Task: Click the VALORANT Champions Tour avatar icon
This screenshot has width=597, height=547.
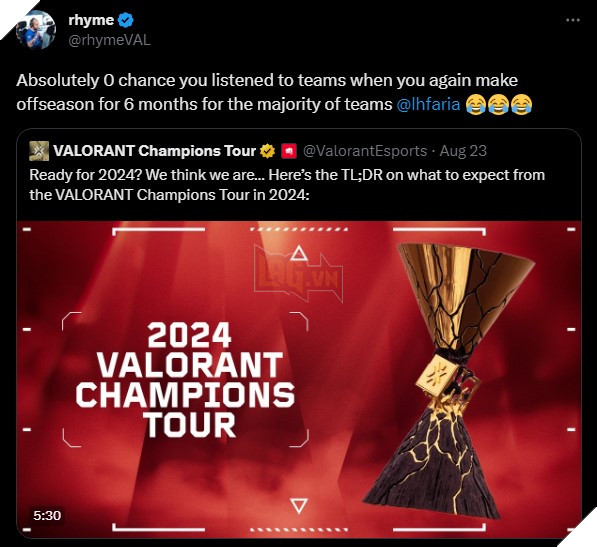Action: pyautogui.click(x=39, y=151)
